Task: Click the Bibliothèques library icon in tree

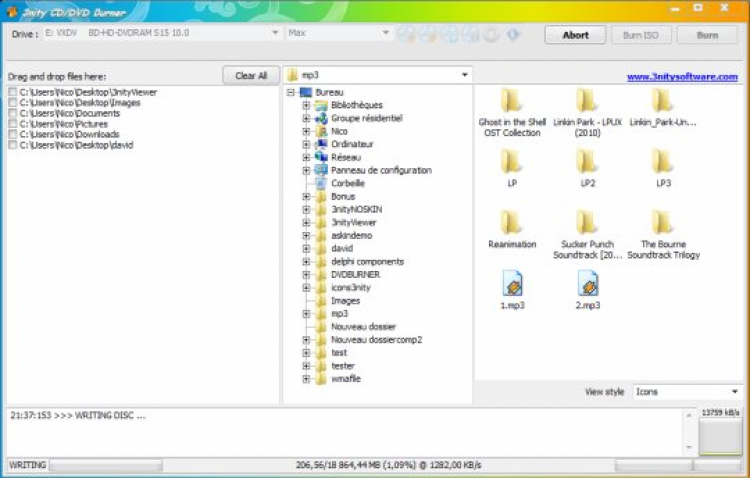Action: (x=321, y=105)
